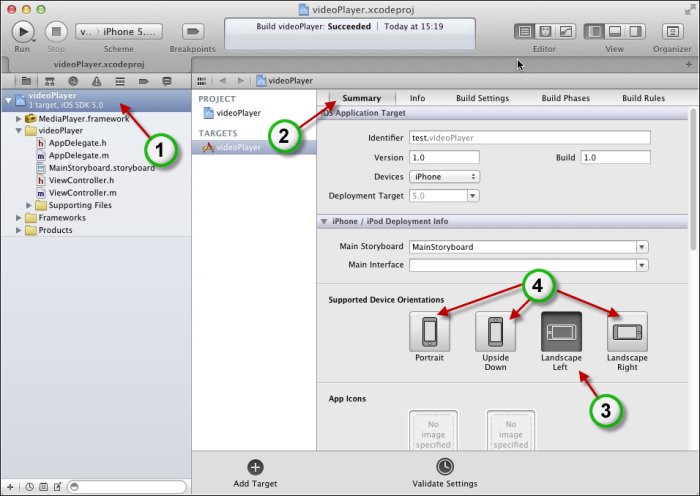Toggle the Navigator pane view button

pos(595,31)
